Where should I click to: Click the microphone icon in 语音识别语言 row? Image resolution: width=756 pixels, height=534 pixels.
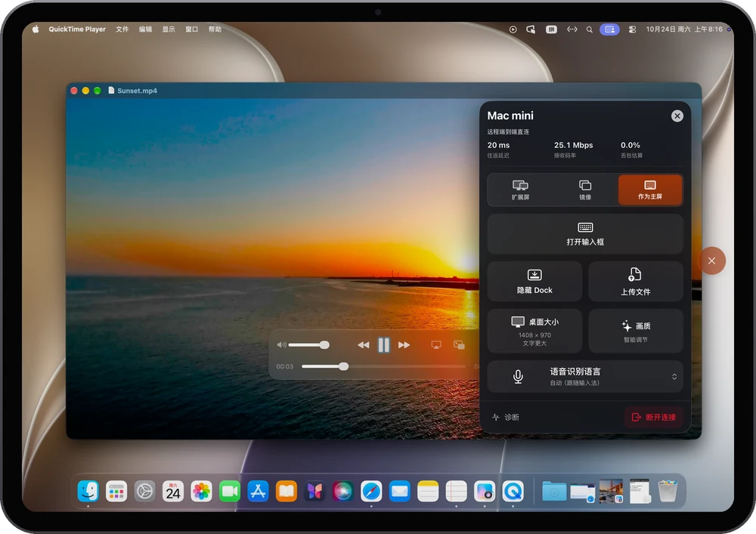518,377
